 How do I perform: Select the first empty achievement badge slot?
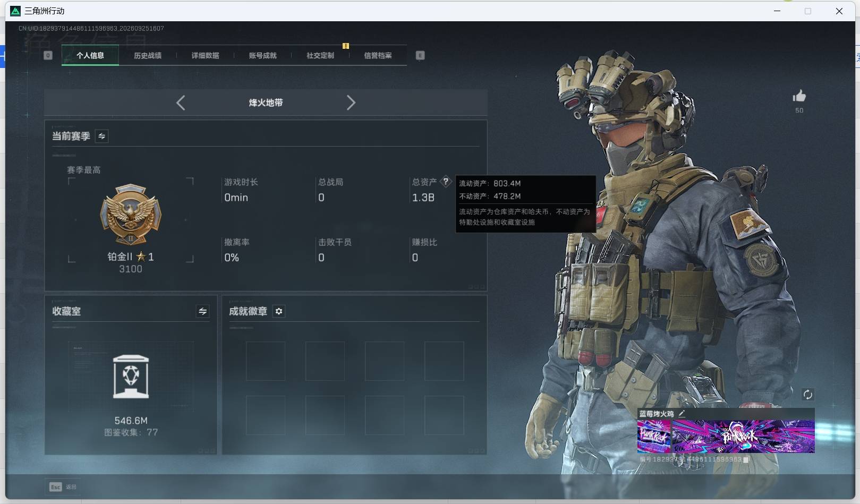266,361
